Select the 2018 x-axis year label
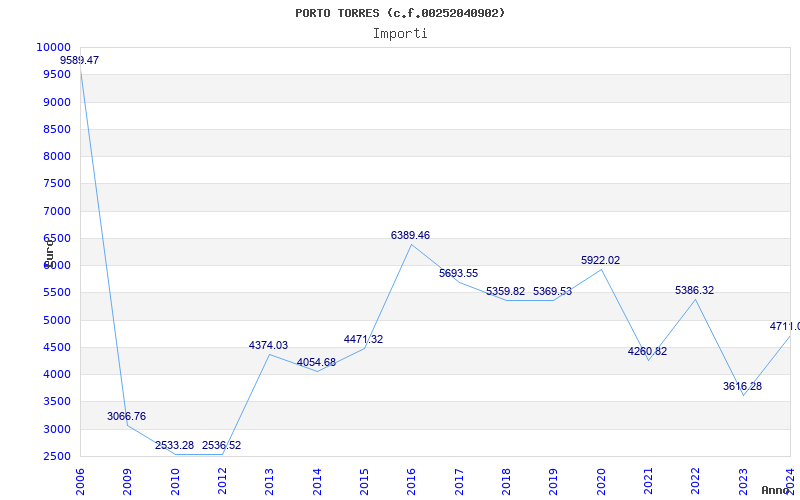Screen dimensions: 800x500 [x=506, y=482]
